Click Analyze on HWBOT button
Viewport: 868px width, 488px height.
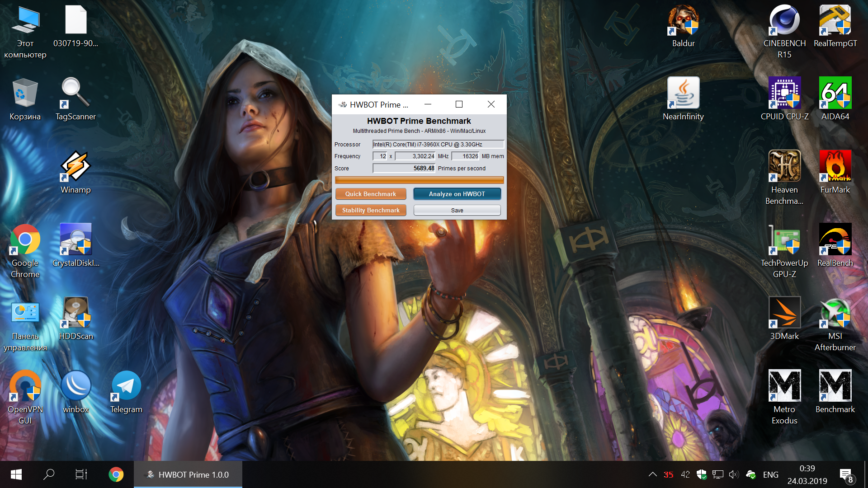[x=457, y=194]
